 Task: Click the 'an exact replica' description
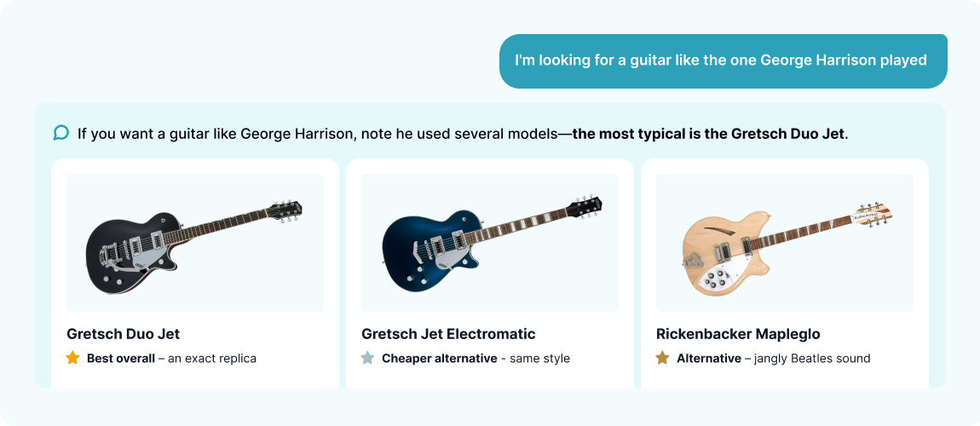[212, 359]
